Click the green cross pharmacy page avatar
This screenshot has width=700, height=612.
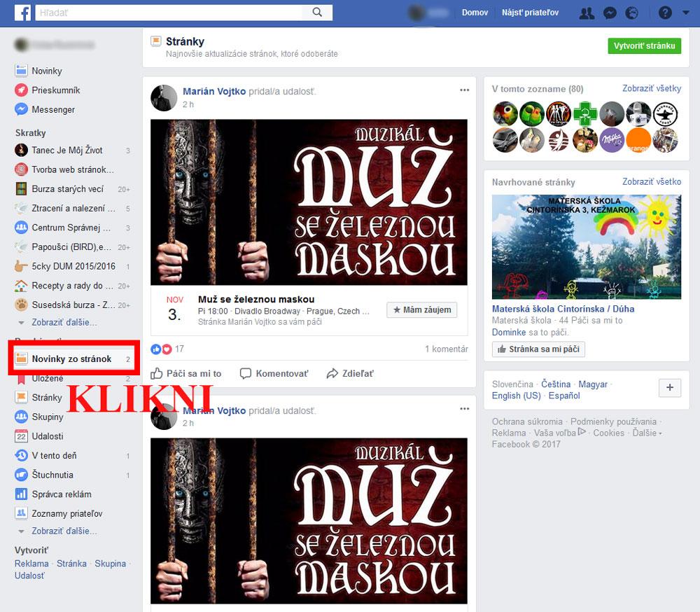584,113
